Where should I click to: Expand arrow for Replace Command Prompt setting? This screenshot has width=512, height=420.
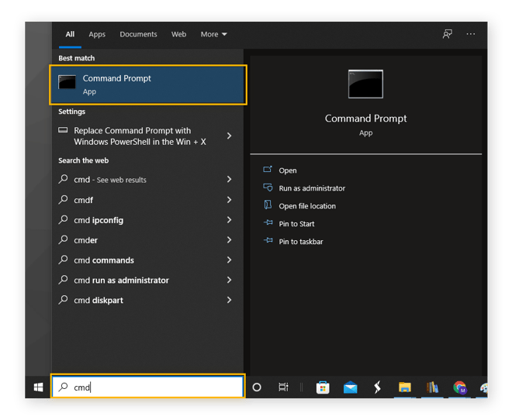[x=229, y=136]
